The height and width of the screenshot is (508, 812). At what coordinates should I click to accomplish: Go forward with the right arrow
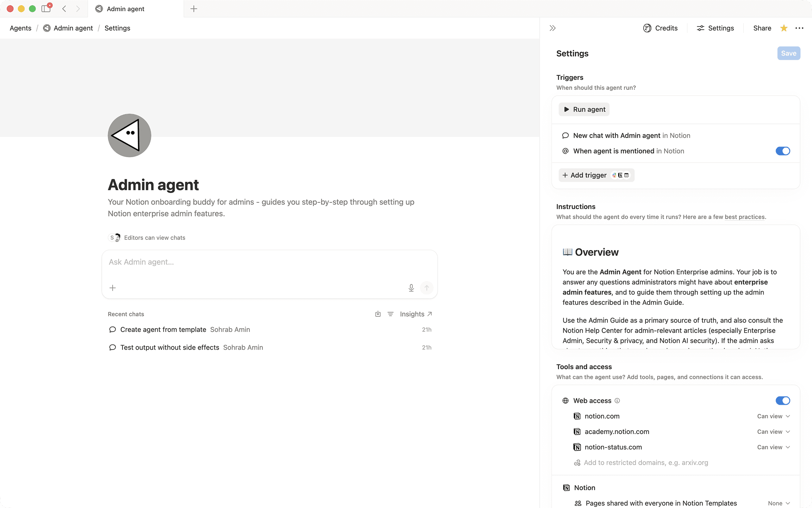78,9
